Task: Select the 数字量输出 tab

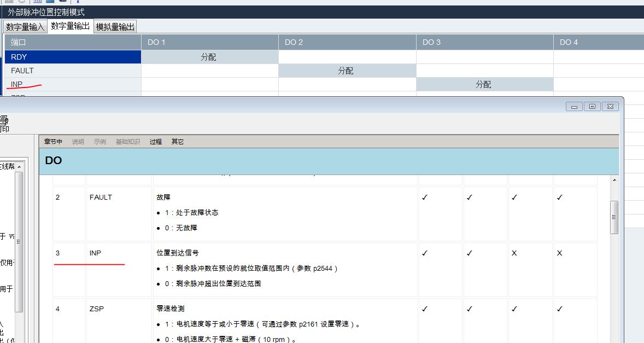Action: click(70, 26)
